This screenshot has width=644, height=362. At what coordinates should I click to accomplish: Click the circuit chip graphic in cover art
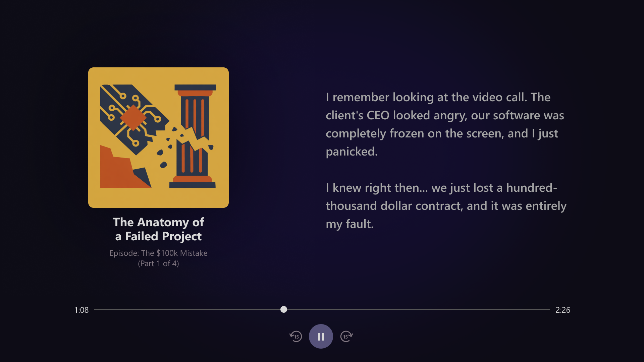(x=133, y=118)
